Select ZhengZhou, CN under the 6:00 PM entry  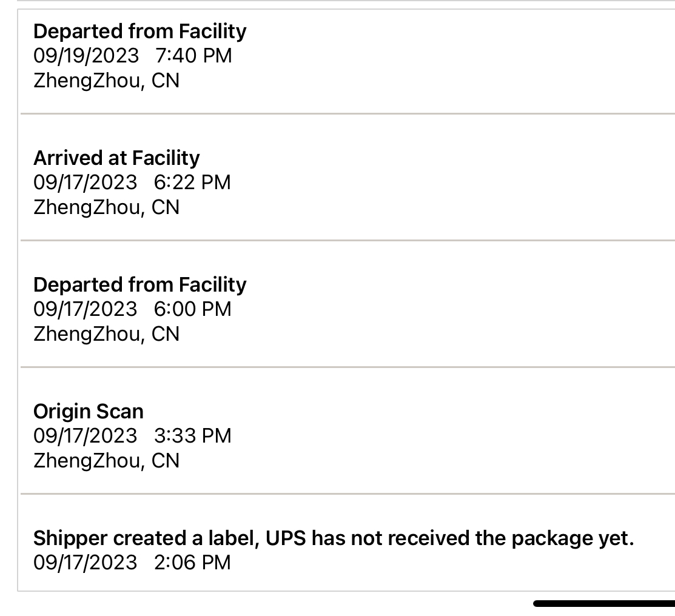pyautogui.click(x=106, y=334)
